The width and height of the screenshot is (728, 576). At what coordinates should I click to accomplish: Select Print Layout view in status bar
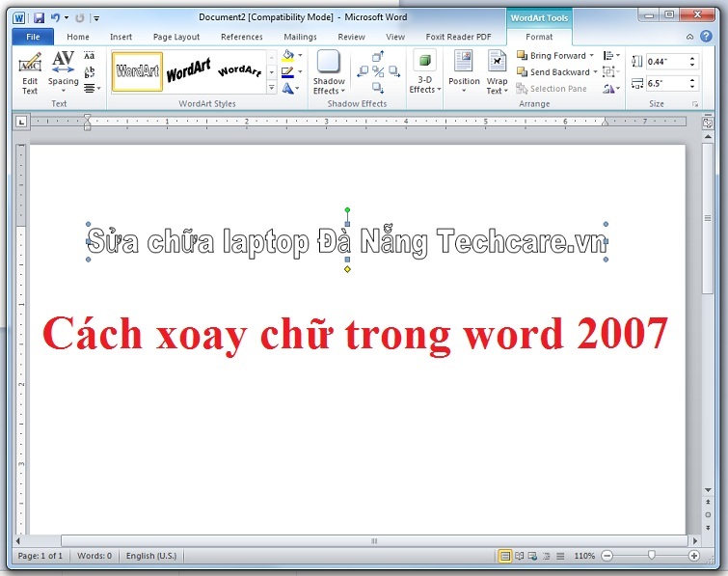point(504,556)
